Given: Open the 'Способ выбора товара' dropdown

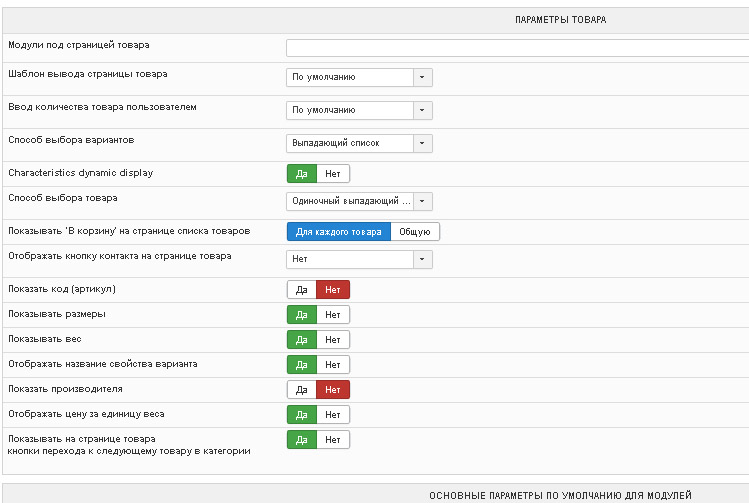Looking at the screenshot, I should point(359,202).
